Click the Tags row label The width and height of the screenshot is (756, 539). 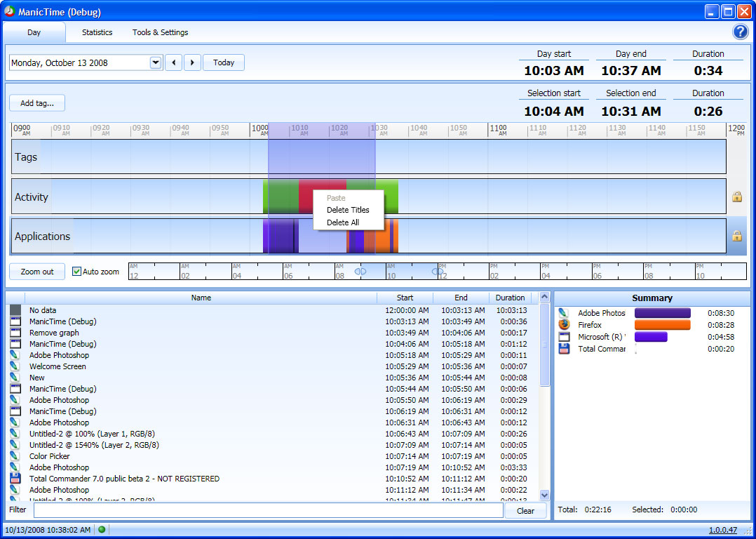click(26, 157)
